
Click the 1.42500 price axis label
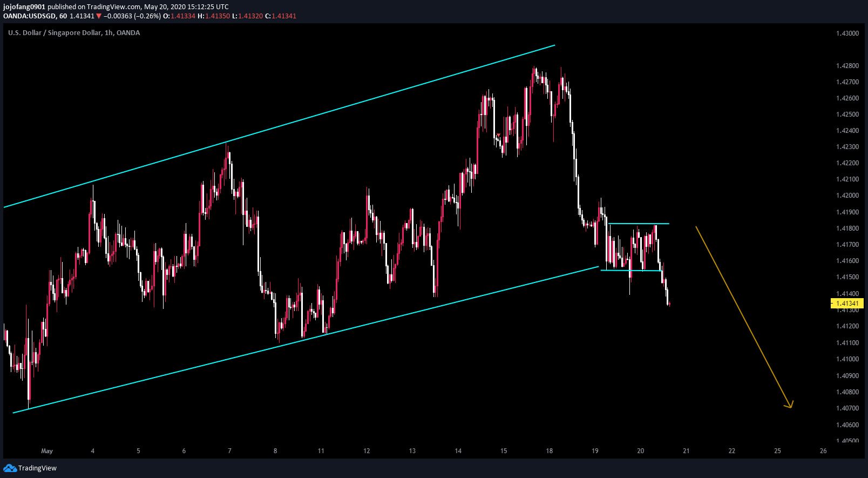pos(847,115)
